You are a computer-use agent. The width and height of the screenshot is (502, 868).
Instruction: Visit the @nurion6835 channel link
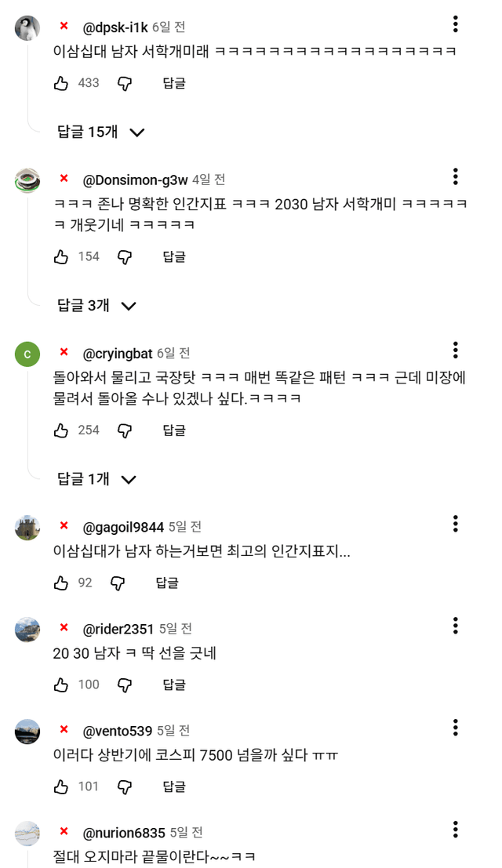click(x=124, y=833)
